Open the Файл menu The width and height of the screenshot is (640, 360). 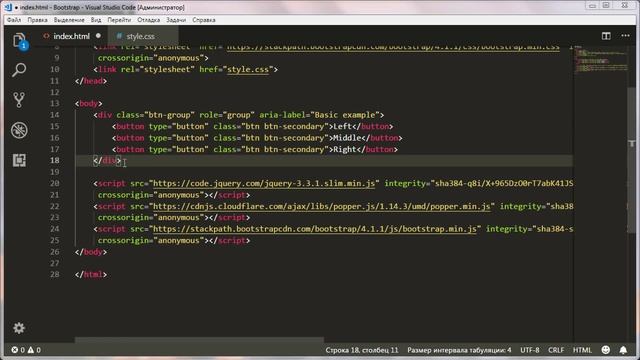tap(14, 20)
